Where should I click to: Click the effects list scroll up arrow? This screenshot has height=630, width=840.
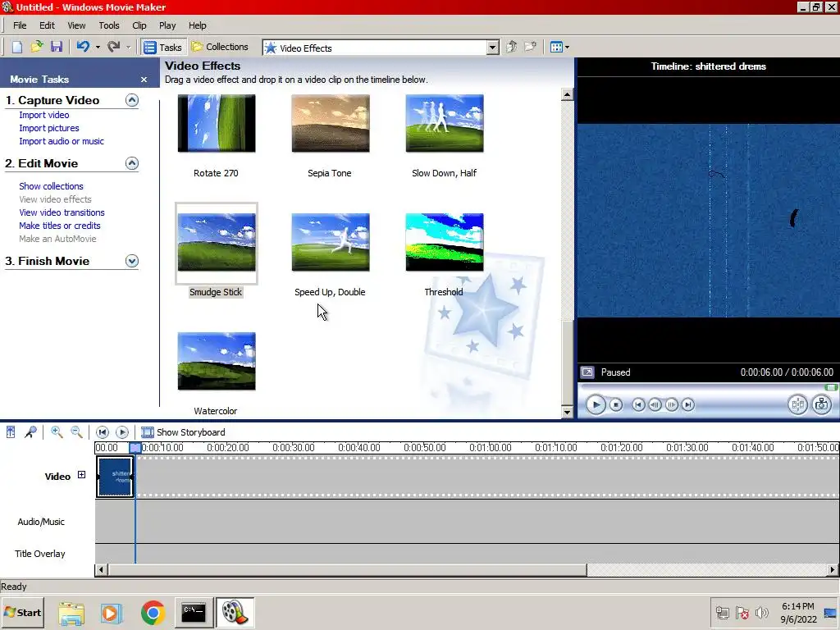[567, 95]
